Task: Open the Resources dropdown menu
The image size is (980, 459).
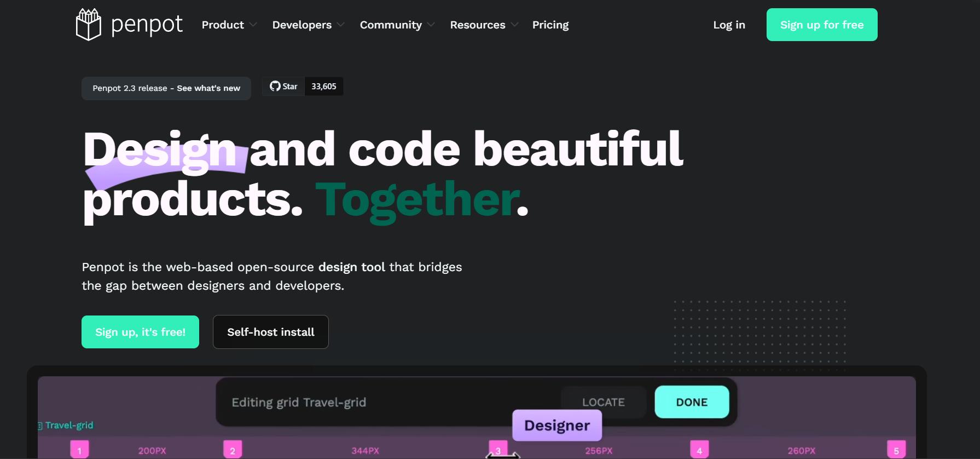Action: (484, 25)
